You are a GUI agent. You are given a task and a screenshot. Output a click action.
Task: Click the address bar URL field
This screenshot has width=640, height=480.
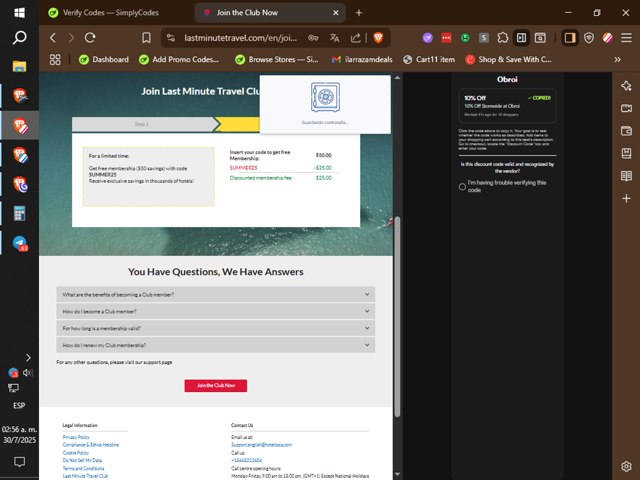pyautogui.click(x=240, y=38)
